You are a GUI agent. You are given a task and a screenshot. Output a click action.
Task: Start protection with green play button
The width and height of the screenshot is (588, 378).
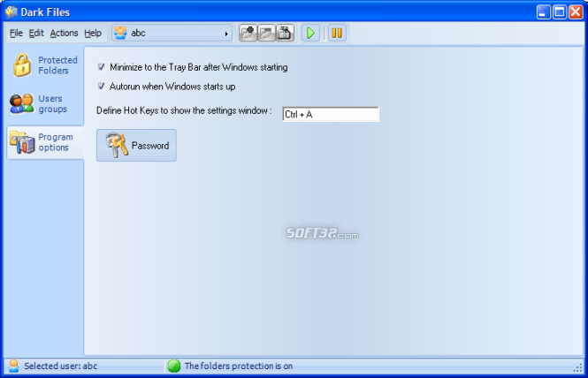(x=310, y=33)
